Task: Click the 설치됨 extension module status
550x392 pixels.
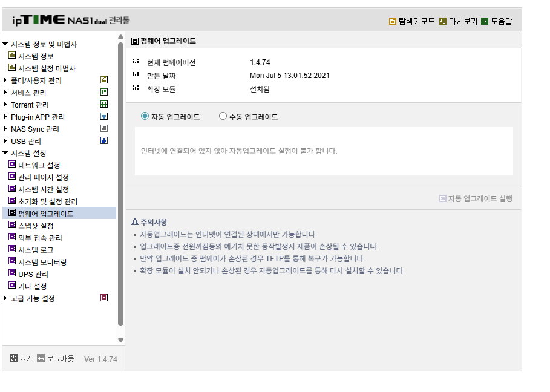Action: (x=260, y=89)
